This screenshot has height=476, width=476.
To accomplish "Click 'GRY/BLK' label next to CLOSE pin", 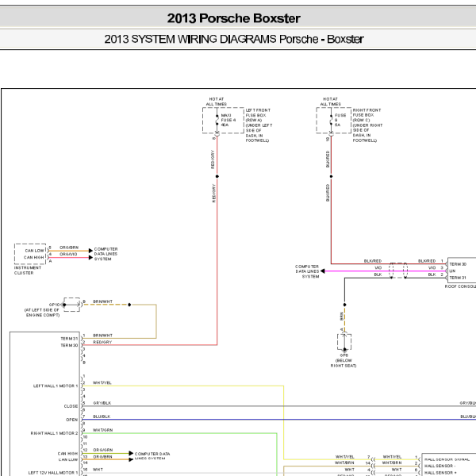I will point(102,403).
